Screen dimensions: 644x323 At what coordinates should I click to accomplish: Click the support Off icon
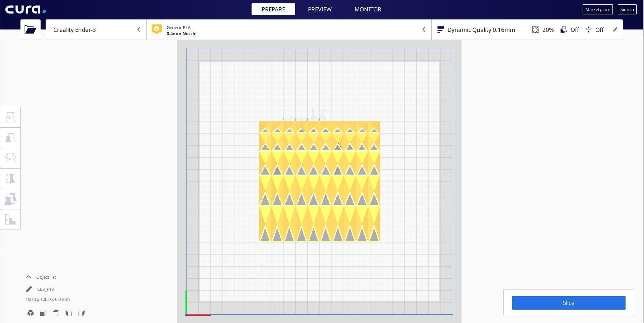(563, 29)
